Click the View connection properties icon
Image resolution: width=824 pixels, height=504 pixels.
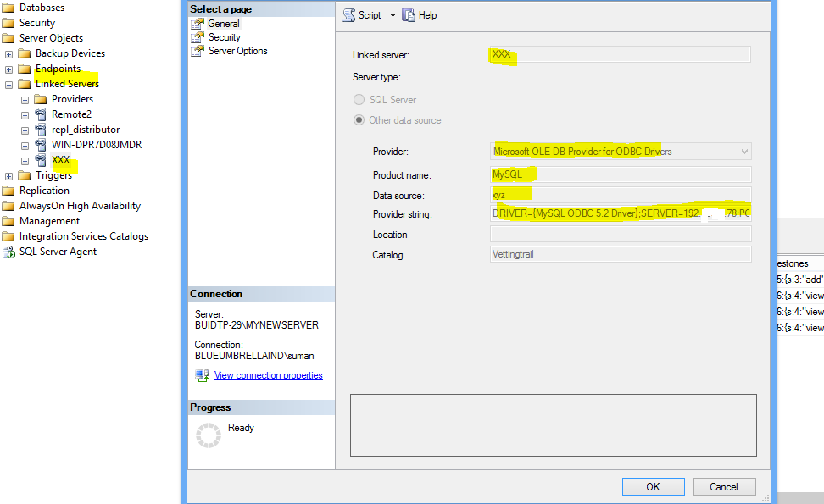click(x=201, y=375)
